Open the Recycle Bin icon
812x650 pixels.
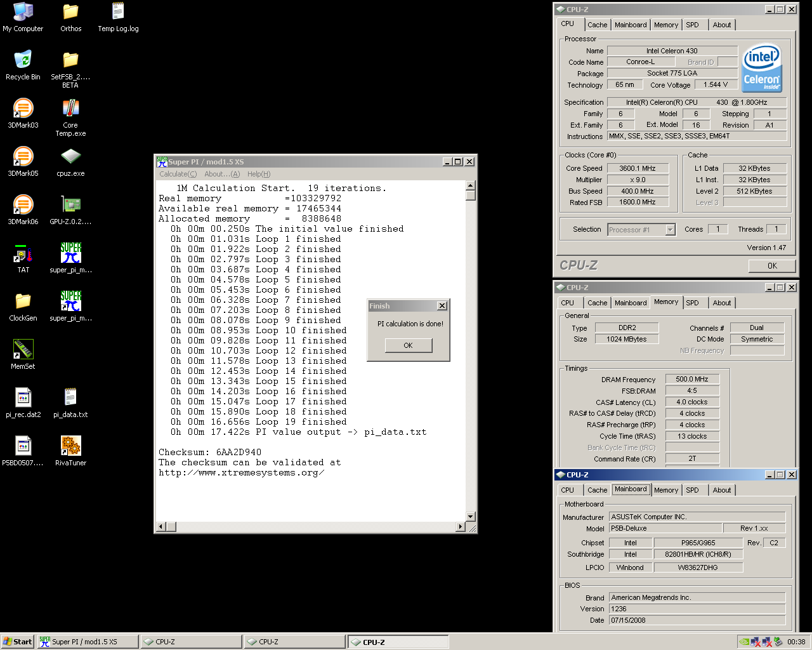pyautogui.click(x=23, y=65)
